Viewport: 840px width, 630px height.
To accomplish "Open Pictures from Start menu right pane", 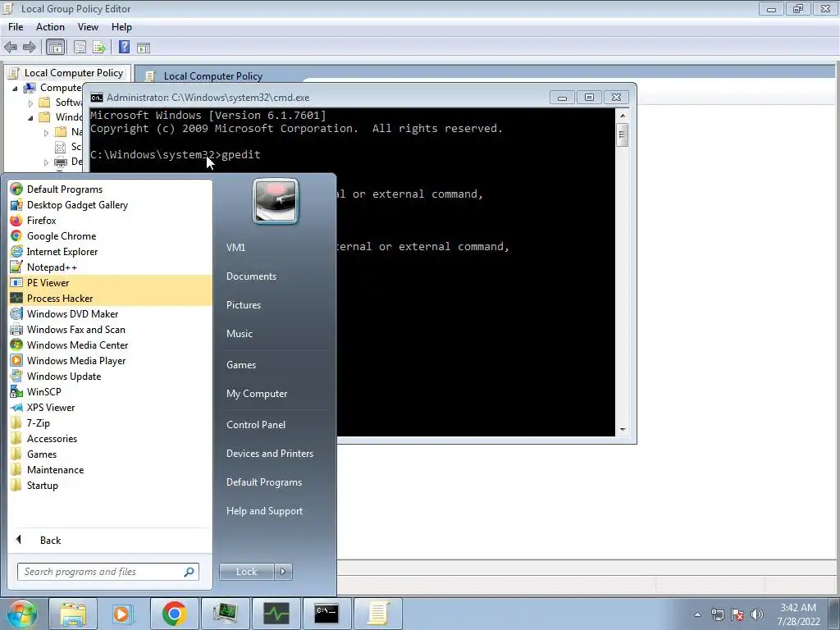I will coord(243,304).
